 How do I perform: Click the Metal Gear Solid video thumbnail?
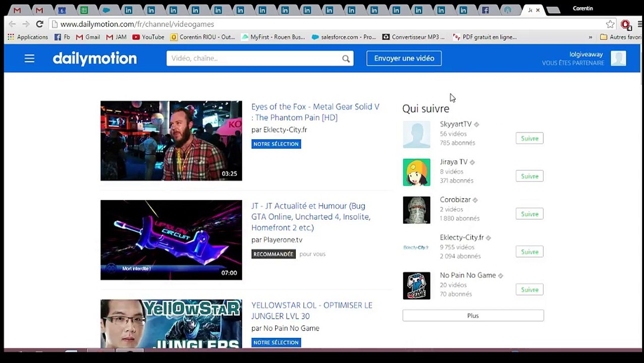171,141
